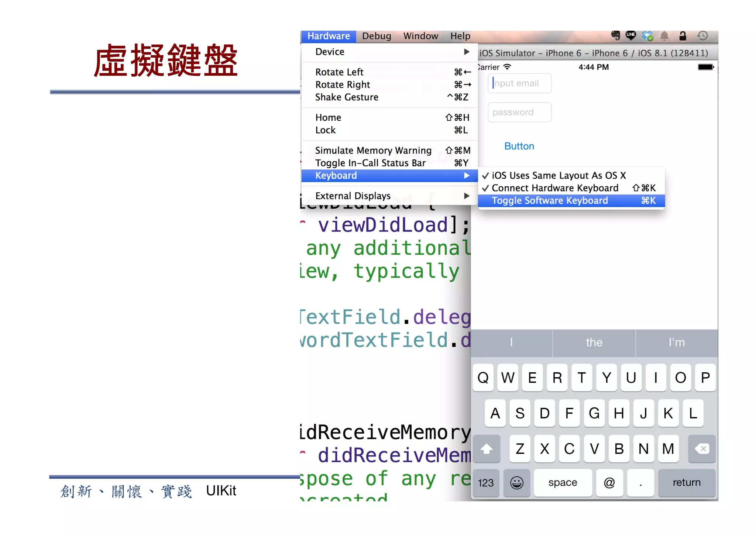756x534 pixels.
Task: Select Lock in Hardware menu
Action: (389, 130)
